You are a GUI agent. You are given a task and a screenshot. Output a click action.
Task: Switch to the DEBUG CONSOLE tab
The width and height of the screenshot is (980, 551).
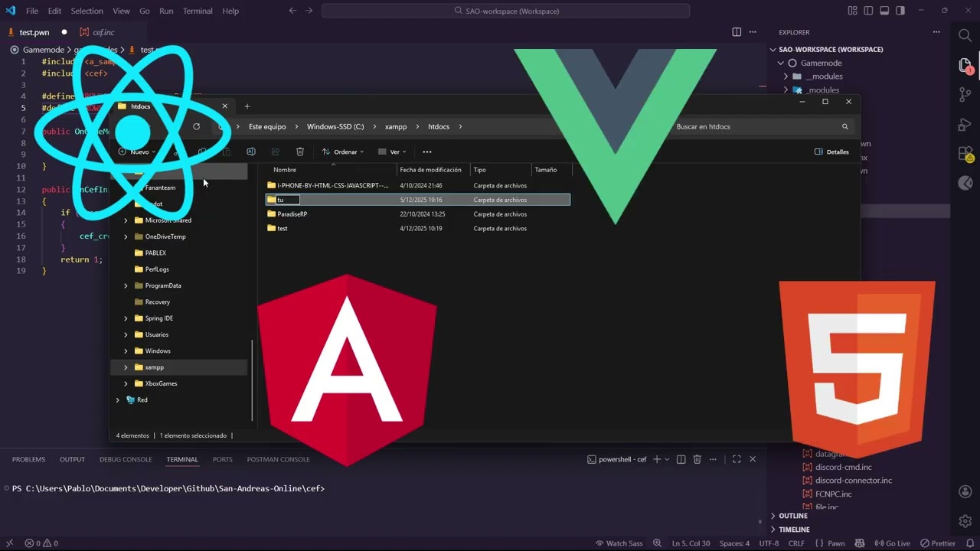click(x=126, y=459)
